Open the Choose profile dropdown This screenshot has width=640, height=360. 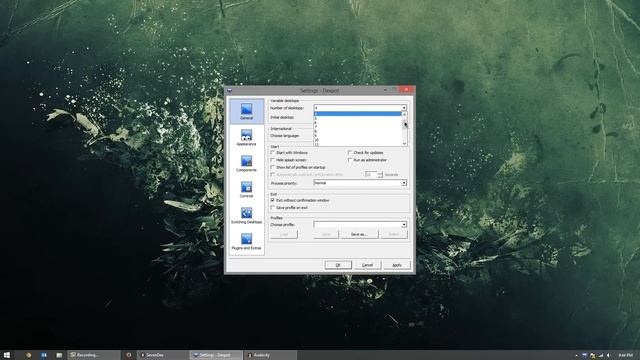point(360,224)
